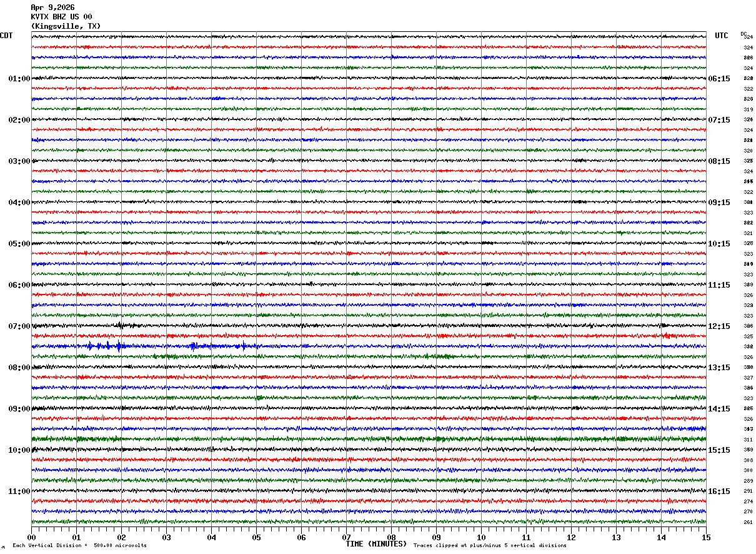Click the 13:15 UTC time label
This screenshot has height=554, width=756.
[719, 368]
